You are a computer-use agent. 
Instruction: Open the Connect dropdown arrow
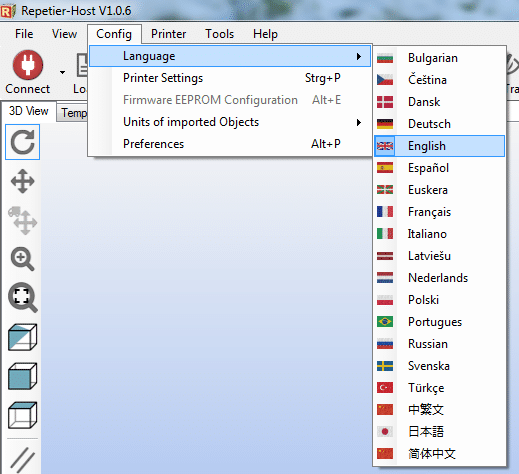coord(62,72)
